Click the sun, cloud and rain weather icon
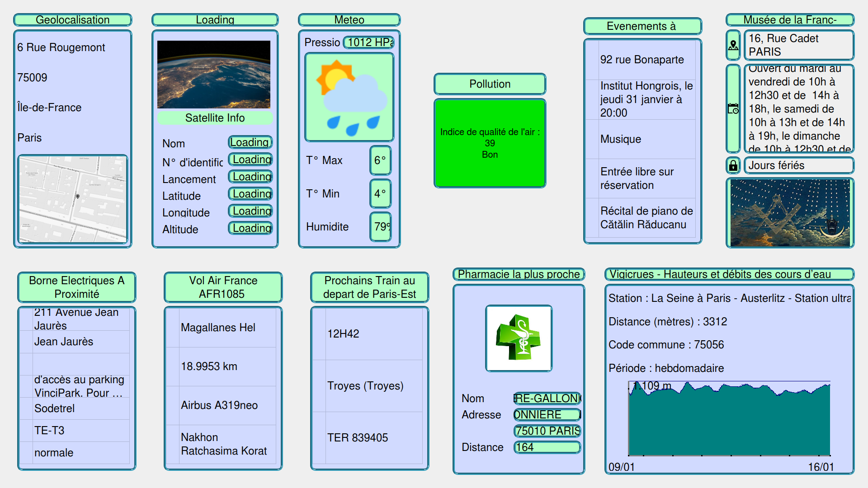Viewport: 868px width, 488px height. (x=349, y=97)
